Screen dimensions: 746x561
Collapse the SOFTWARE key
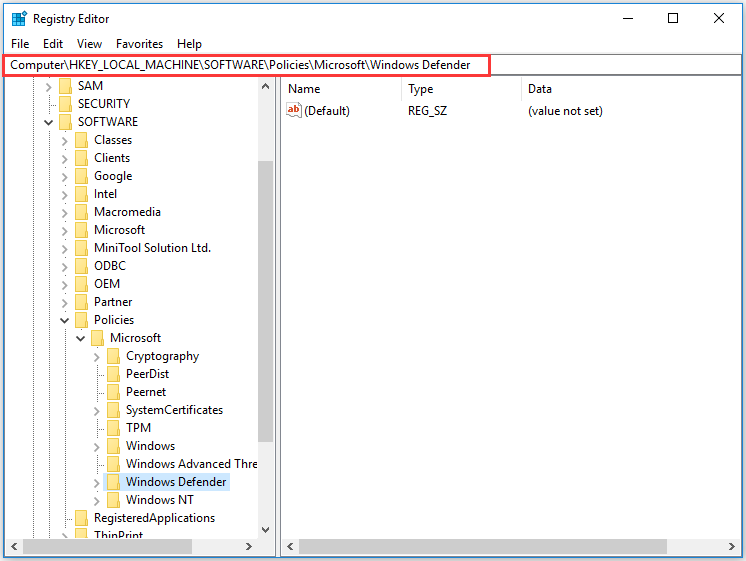tap(48, 122)
